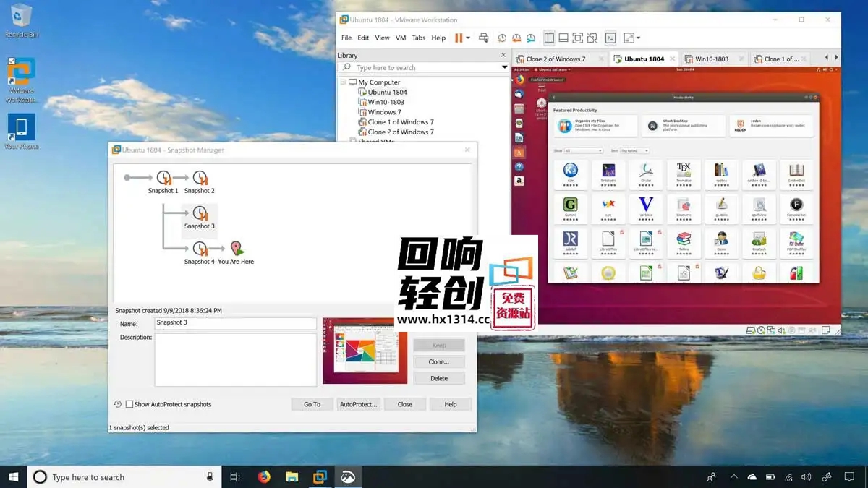The height and width of the screenshot is (488, 868).
Task: Click the Clone... button
Action: click(439, 361)
